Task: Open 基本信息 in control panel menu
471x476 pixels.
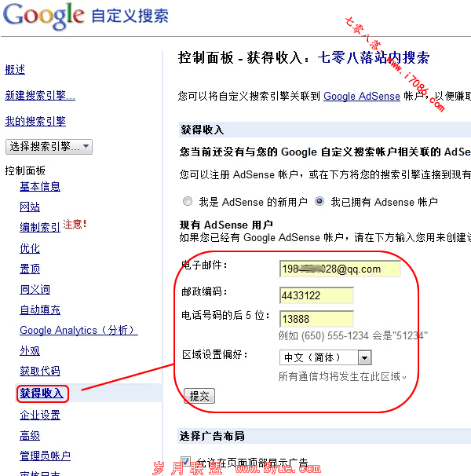Action: tap(40, 187)
